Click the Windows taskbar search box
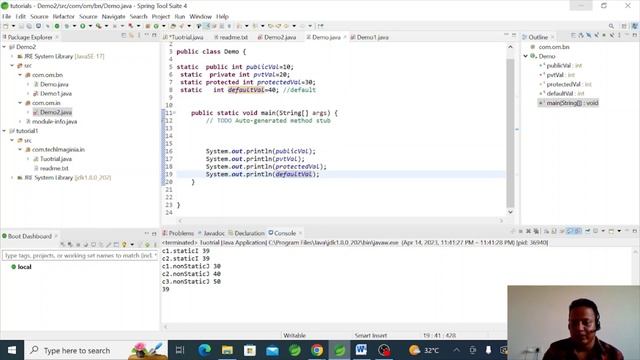This screenshot has width=640, height=360. (x=96, y=350)
